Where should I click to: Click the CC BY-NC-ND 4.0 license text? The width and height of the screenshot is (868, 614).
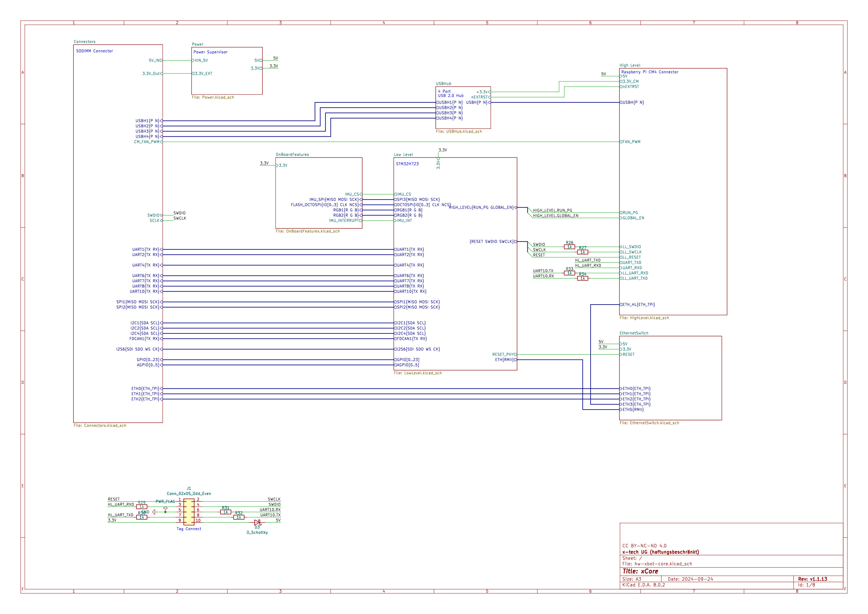point(645,546)
